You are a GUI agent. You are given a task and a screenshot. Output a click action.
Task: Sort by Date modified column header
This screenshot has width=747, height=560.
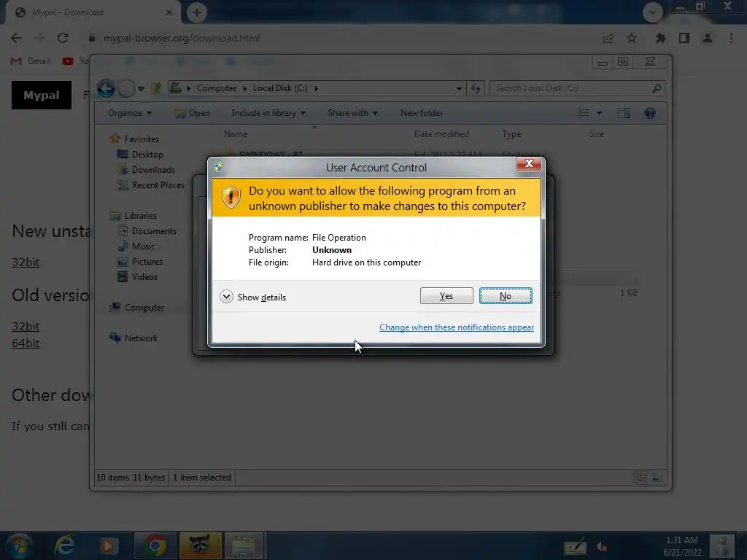click(x=441, y=134)
